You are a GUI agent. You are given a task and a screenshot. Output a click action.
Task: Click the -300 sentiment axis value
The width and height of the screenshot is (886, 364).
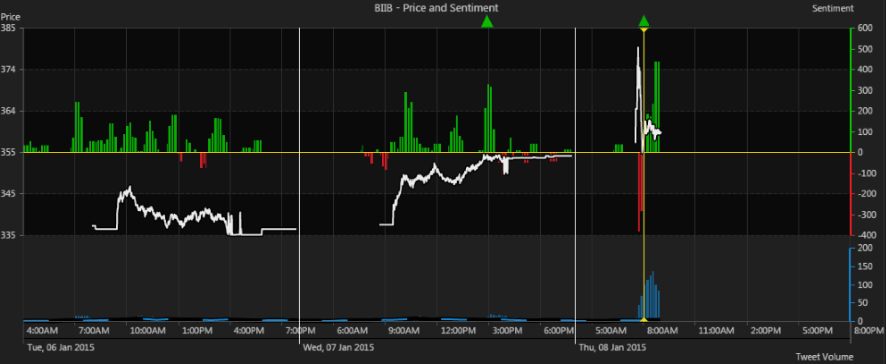tap(866, 215)
